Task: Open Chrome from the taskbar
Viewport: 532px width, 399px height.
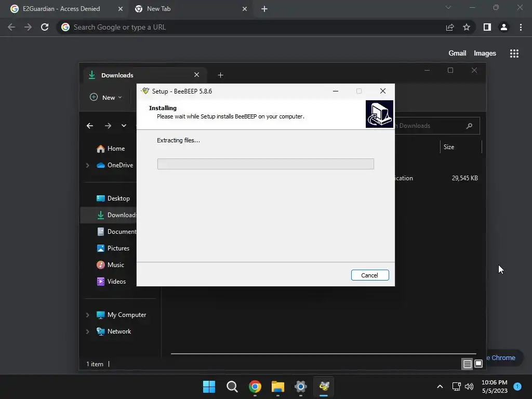Action: (x=255, y=387)
